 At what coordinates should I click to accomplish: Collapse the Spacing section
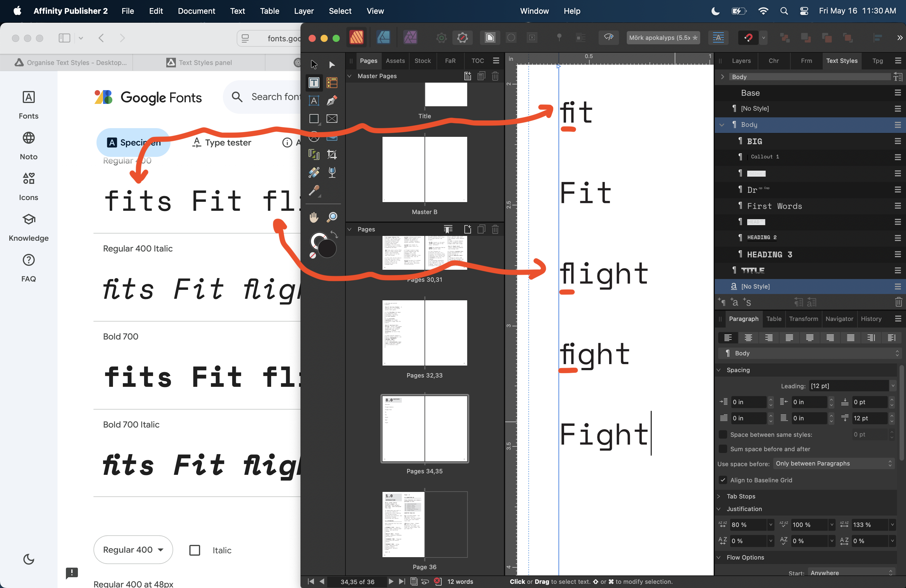719,370
